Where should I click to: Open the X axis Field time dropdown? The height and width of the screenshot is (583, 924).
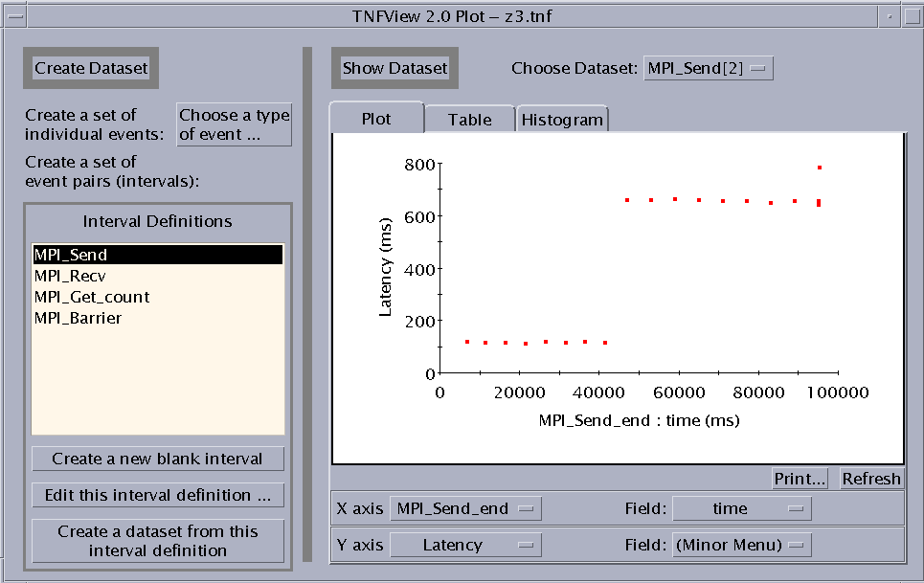click(742, 508)
